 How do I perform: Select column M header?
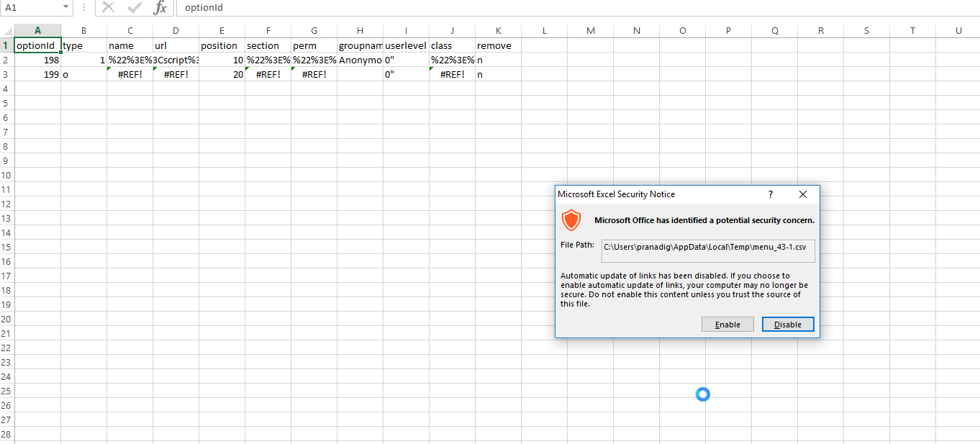590,31
